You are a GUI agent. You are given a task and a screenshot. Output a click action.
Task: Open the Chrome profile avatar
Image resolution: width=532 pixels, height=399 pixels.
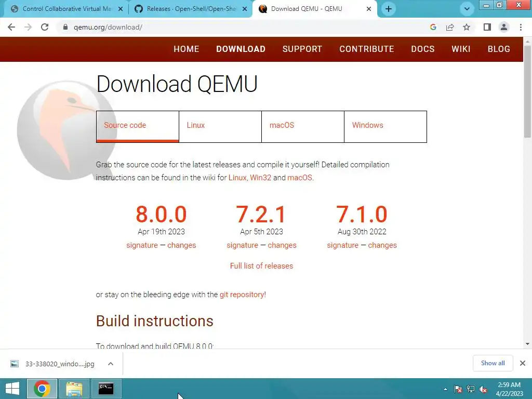[504, 27]
